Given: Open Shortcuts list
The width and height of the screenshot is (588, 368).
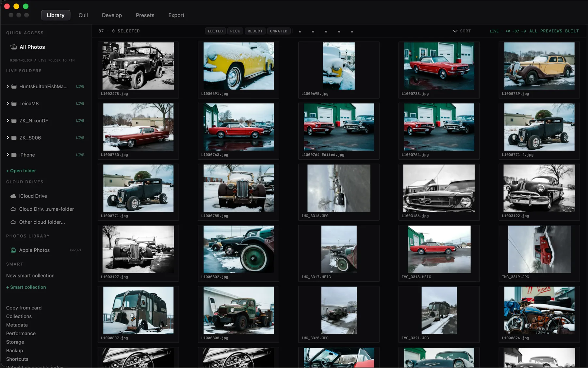Looking at the screenshot, I should coord(17,359).
